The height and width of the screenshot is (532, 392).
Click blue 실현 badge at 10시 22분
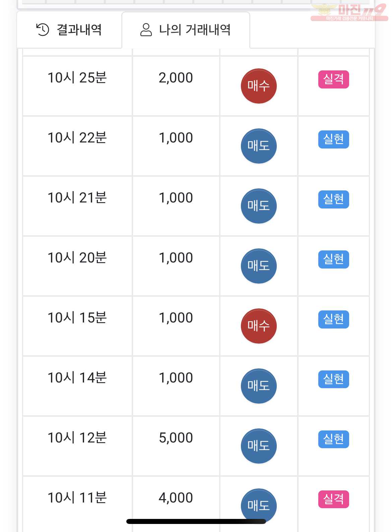point(333,139)
